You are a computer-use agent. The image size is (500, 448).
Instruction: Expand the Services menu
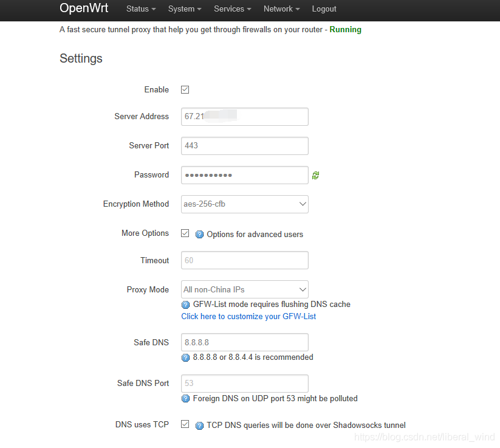232,9
